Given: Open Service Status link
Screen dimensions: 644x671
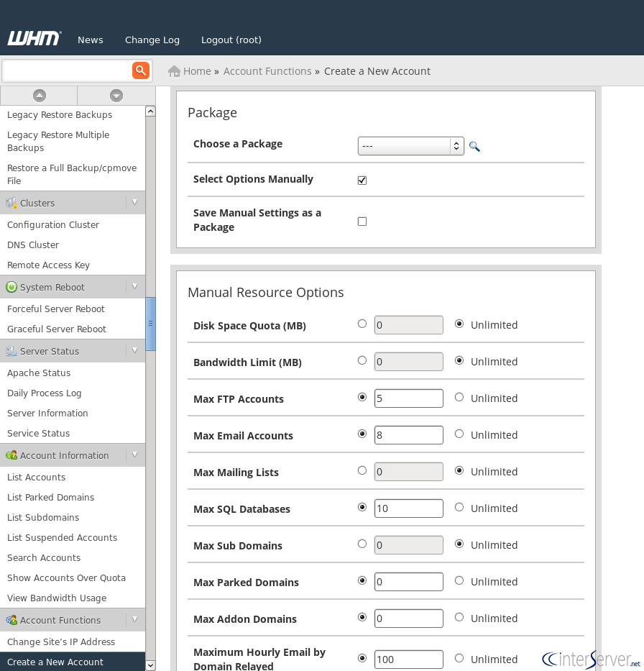Looking at the screenshot, I should [x=39, y=433].
